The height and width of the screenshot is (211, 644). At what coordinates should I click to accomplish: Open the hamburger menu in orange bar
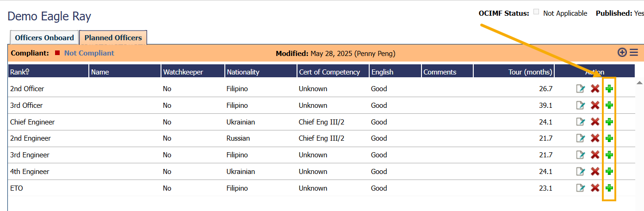click(x=633, y=53)
